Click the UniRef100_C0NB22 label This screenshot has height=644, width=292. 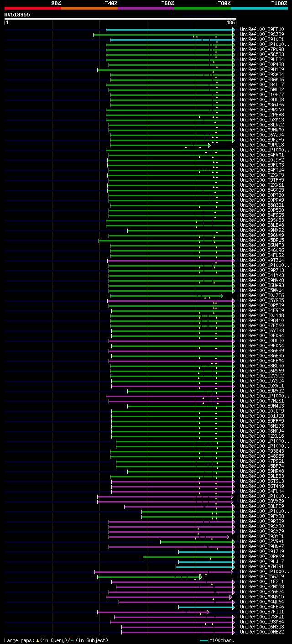(262, 632)
